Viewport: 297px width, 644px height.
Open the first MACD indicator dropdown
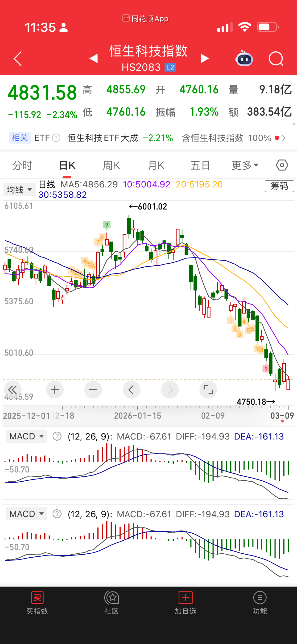click(26, 436)
